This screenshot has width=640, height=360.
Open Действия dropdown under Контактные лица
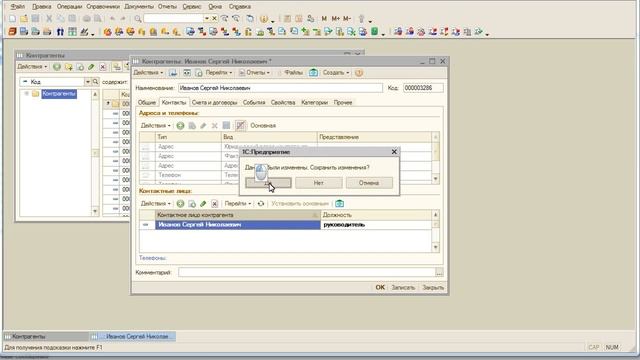click(x=156, y=203)
